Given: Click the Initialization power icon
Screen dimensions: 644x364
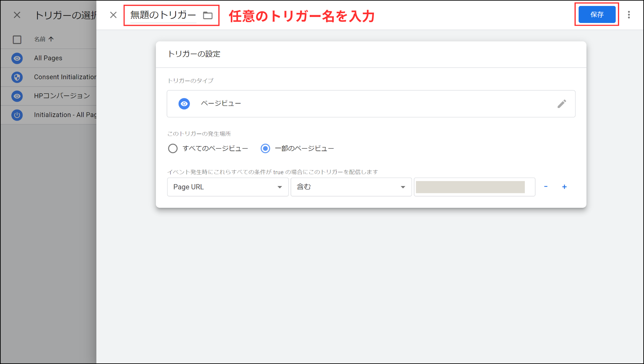Looking at the screenshot, I should [x=17, y=115].
